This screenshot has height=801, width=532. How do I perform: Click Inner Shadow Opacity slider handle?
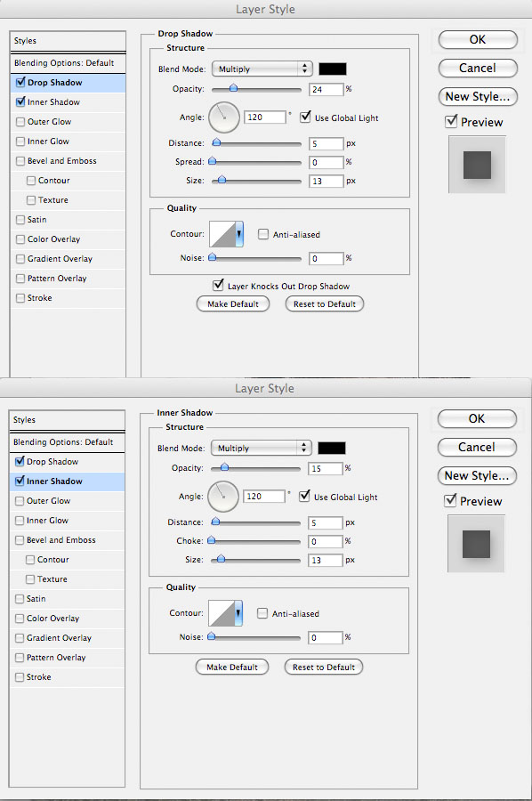pos(224,467)
